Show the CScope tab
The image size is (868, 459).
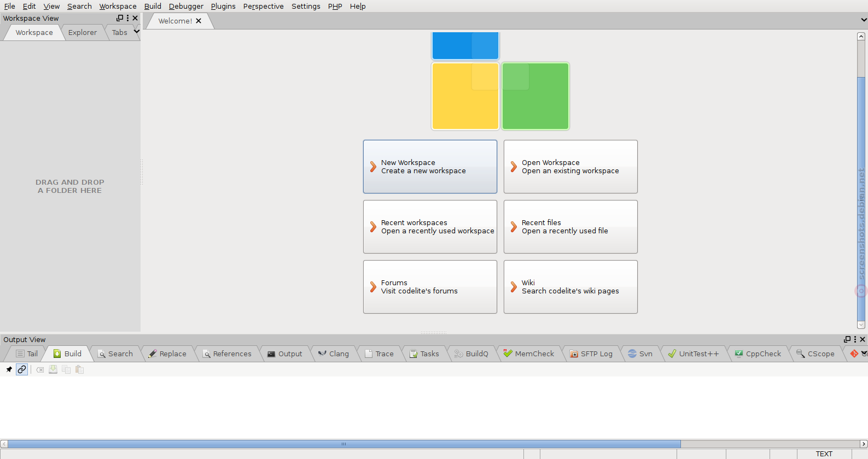[815, 354]
